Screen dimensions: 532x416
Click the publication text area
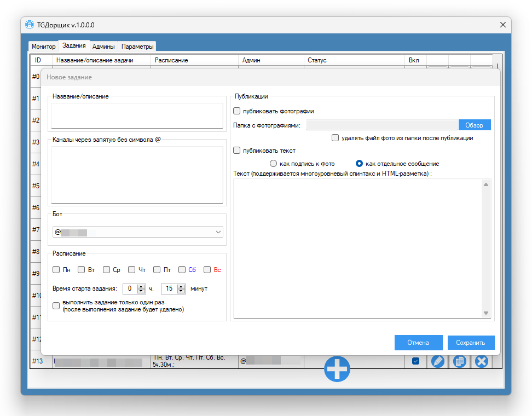click(x=358, y=249)
